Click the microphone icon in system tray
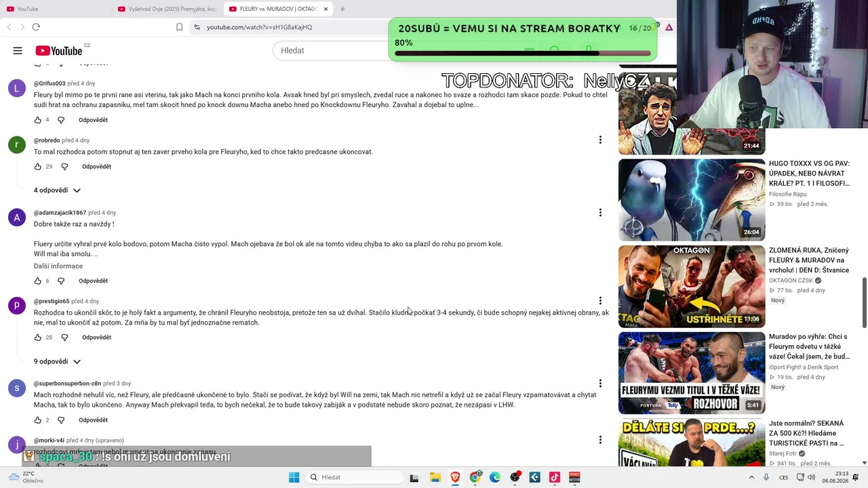868x488 pixels. 766,477
